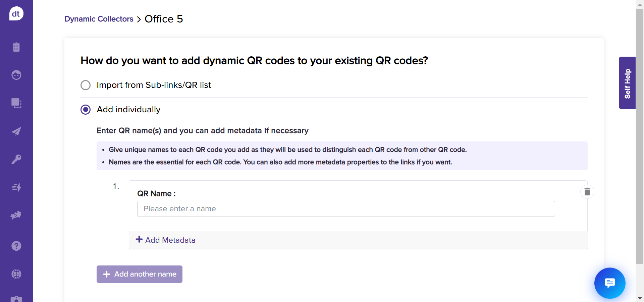
Task: Open the Self Help side tab
Action: [627, 83]
